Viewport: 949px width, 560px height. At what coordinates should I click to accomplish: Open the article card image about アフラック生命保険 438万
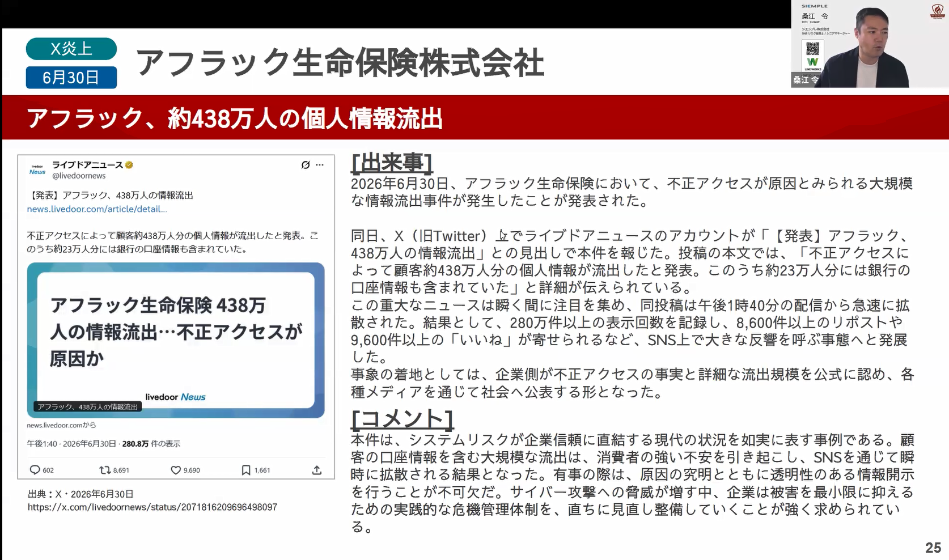(x=176, y=340)
